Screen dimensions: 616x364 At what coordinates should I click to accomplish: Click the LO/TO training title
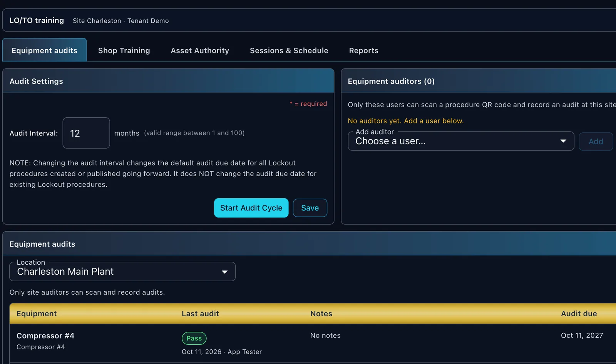37,20
